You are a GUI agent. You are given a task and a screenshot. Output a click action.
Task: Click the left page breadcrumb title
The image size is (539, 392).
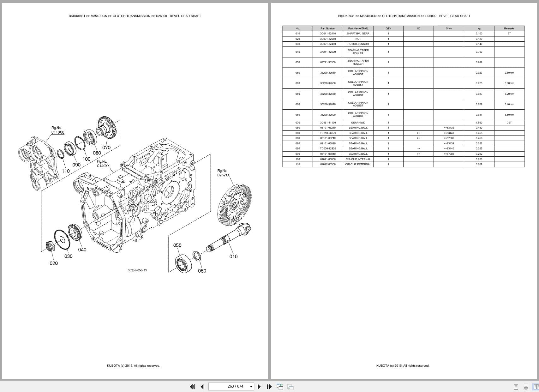135,16
